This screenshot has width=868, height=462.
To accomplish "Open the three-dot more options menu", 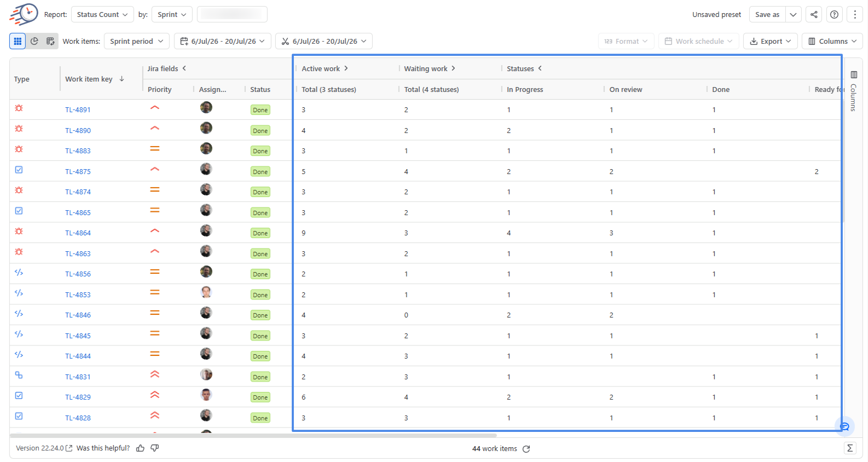I will pyautogui.click(x=854, y=15).
